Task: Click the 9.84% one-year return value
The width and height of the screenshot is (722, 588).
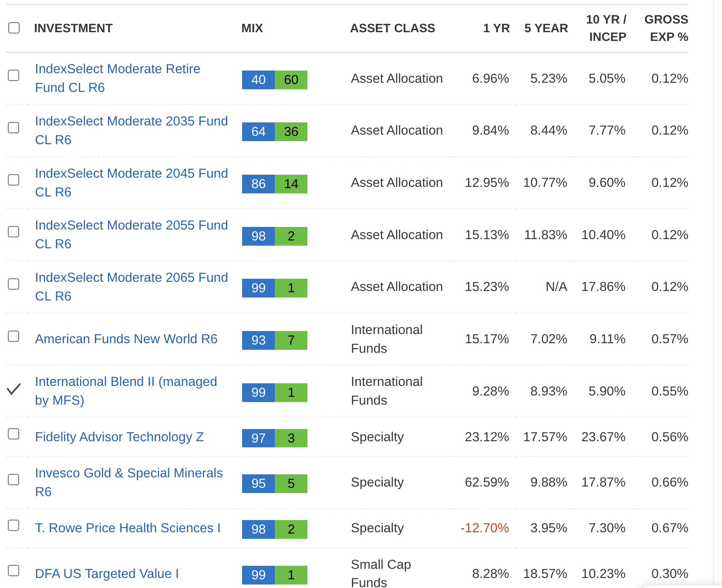Action: (490, 130)
